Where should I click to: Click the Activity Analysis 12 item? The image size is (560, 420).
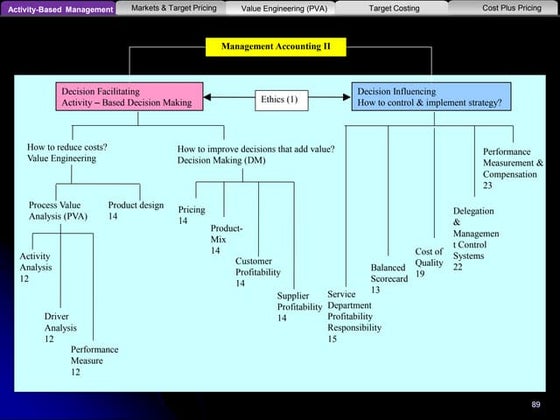pos(36,267)
